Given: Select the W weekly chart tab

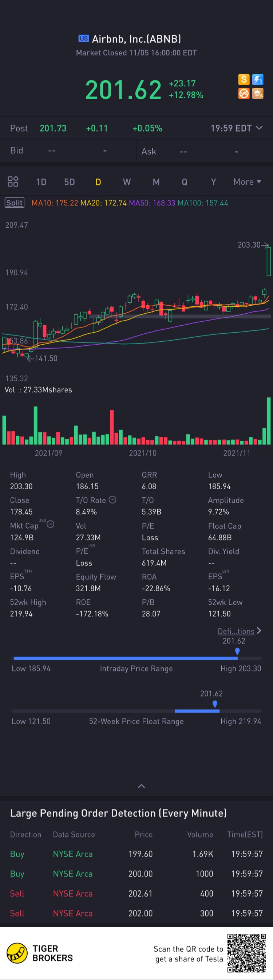Looking at the screenshot, I should [x=127, y=182].
